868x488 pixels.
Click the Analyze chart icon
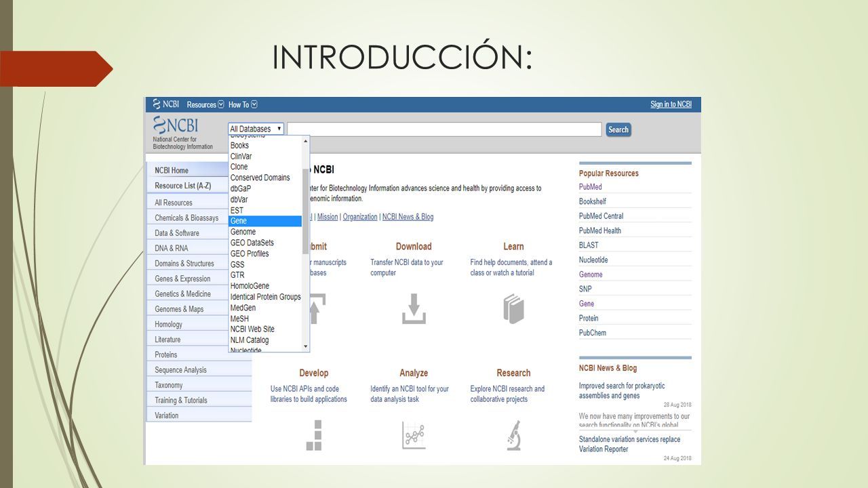click(414, 435)
